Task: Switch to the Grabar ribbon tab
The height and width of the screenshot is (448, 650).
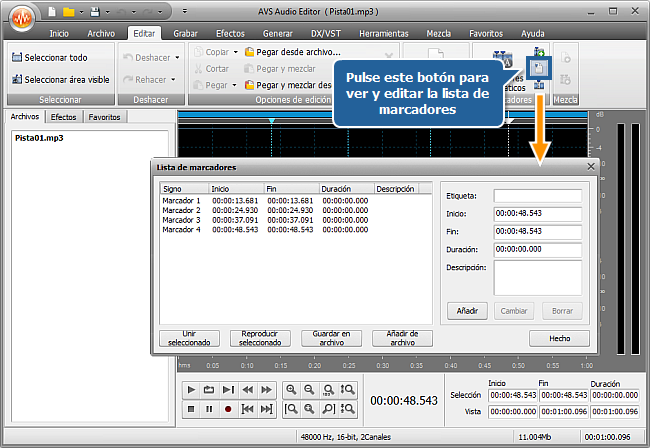Action: [x=185, y=34]
